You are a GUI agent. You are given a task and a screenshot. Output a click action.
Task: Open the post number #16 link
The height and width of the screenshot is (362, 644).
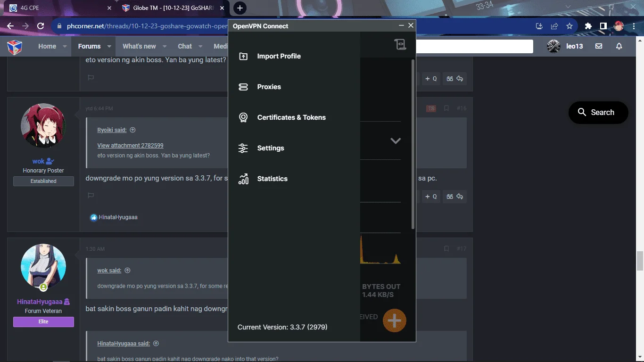(x=462, y=108)
